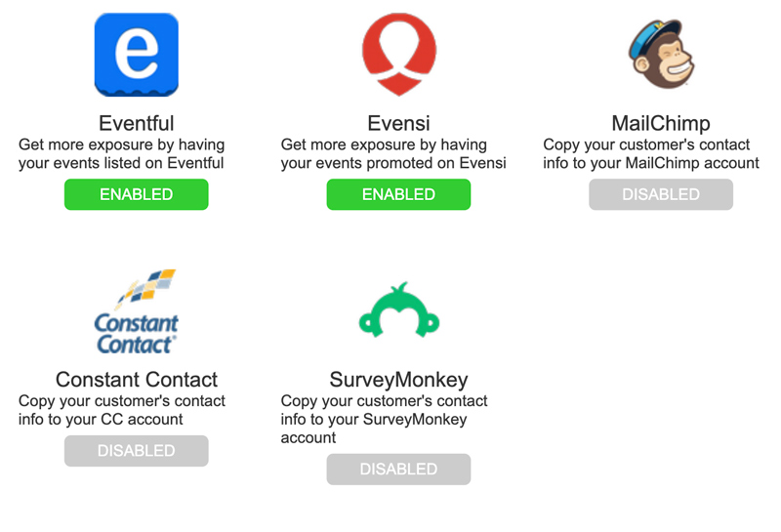Image resolution: width=781 pixels, height=532 pixels.
Task: Click the Constant Contact logo
Action: click(136, 311)
